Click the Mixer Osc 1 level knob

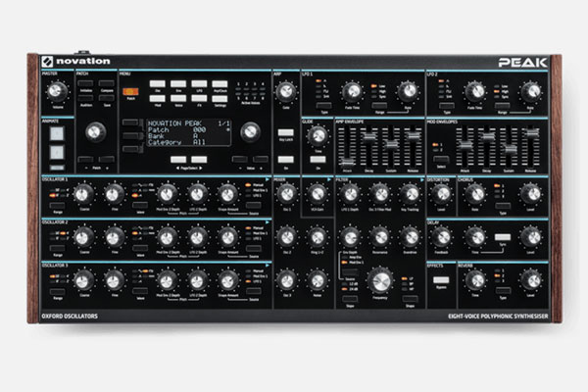click(x=287, y=194)
